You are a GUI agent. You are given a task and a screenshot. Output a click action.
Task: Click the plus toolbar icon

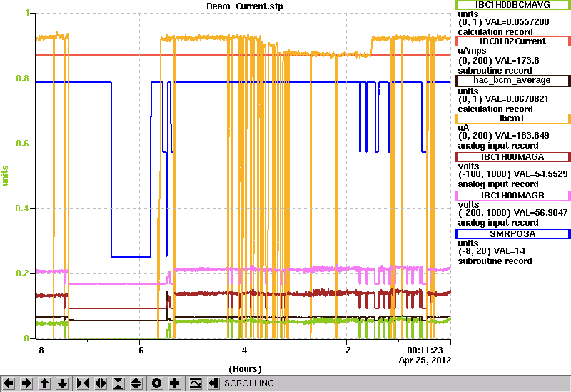(x=175, y=383)
